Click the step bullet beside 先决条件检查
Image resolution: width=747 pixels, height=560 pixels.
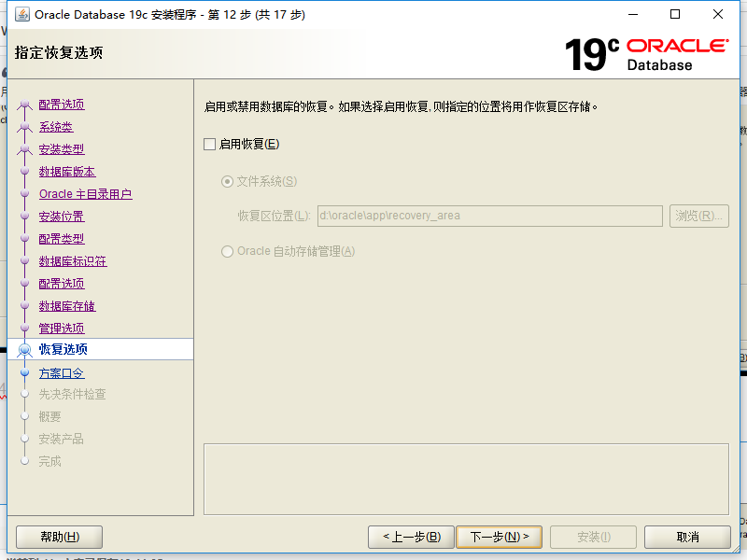pyautogui.click(x=25, y=394)
